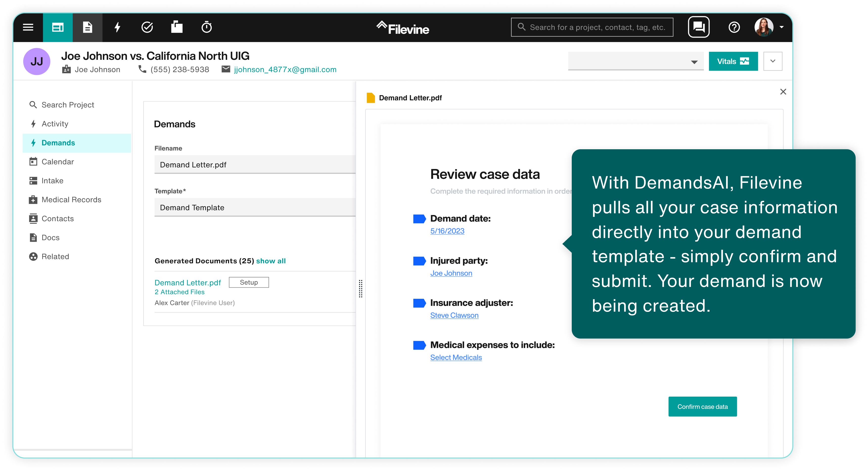
Task: Click the Filename input field
Action: click(255, 165)
